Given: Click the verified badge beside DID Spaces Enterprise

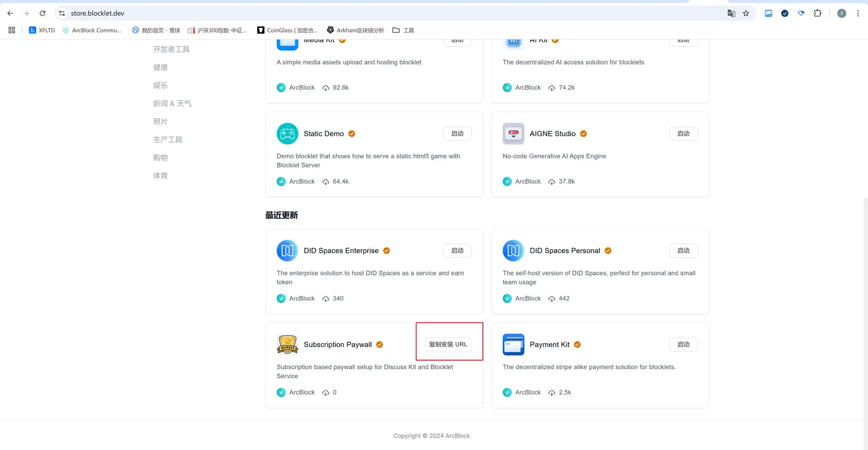Looking at the screenshot, I should click(386, 250).
